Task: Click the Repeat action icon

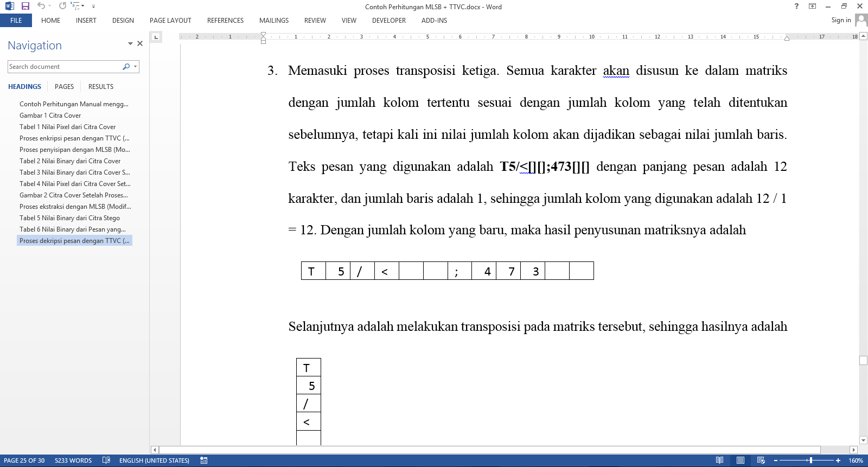Action: coord(62,6)
